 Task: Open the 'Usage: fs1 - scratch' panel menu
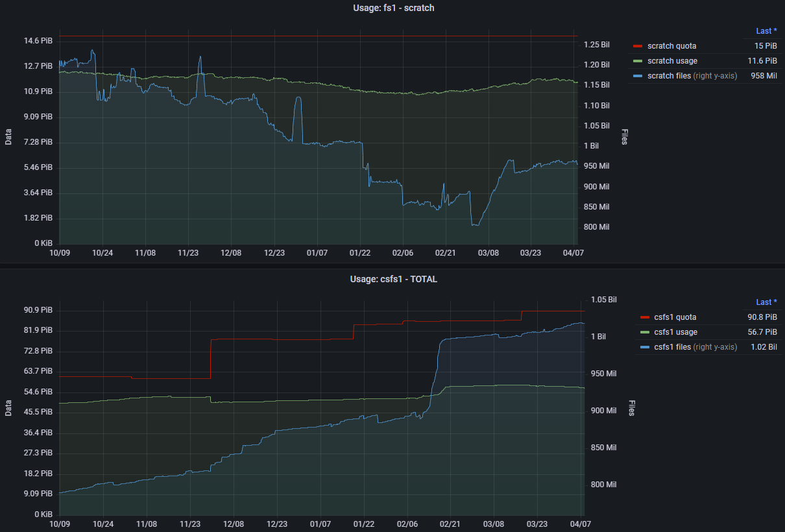tap(392, 8)
